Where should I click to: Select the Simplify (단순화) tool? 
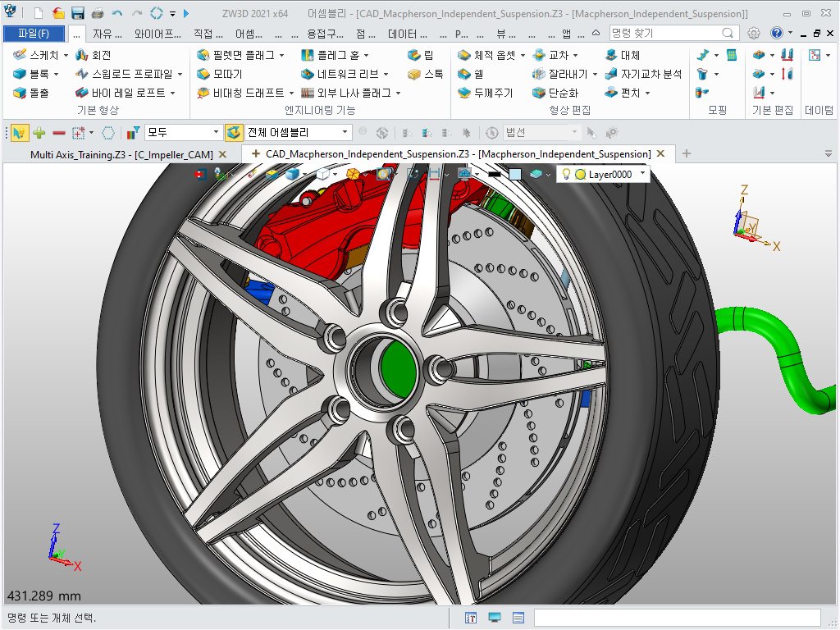click(555, 93)
